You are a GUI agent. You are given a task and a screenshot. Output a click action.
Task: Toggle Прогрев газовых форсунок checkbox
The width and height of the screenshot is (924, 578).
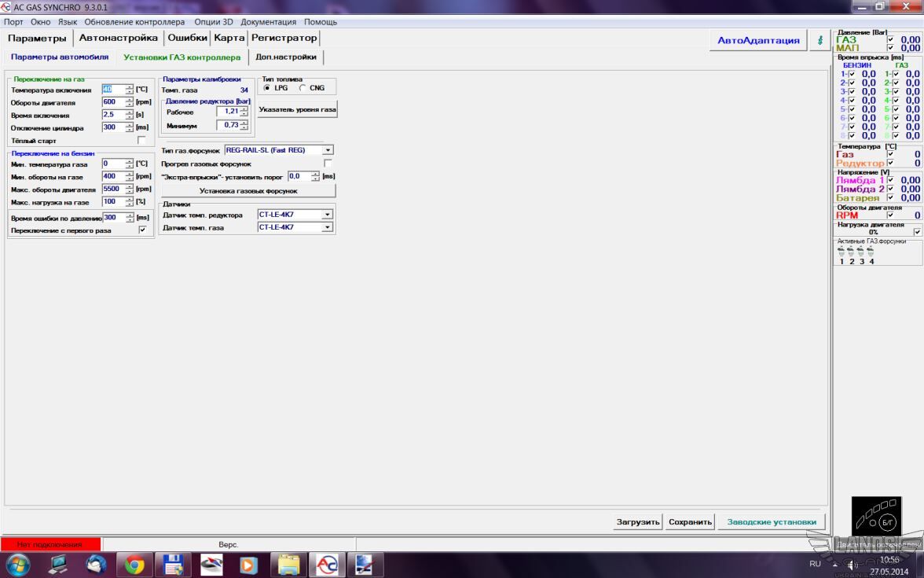click(328, 164)
